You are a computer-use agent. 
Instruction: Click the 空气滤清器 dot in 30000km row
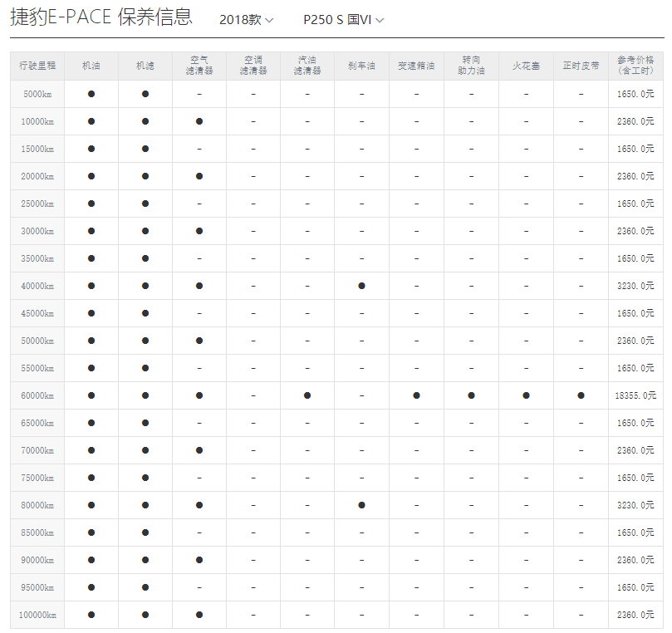[x=199, y=231]
